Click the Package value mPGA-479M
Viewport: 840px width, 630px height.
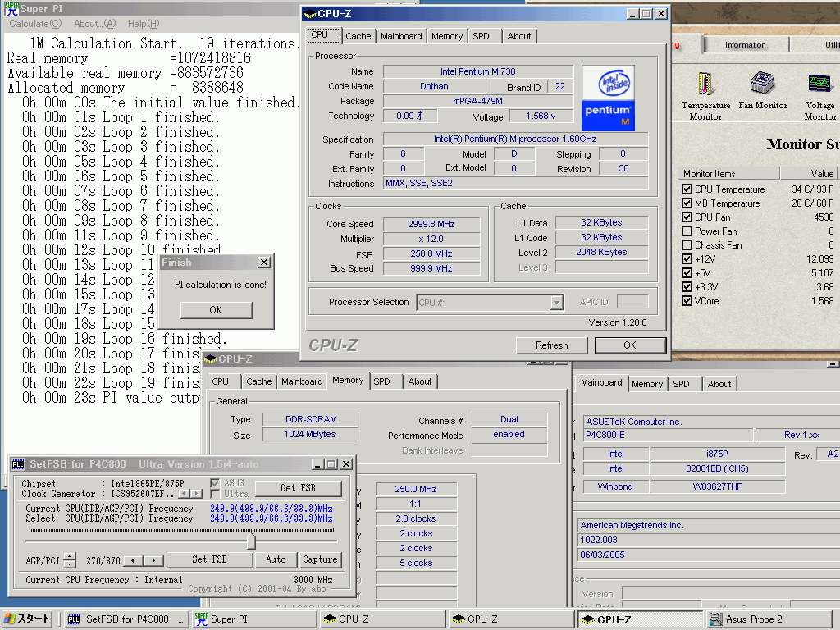tap(478, 101)
